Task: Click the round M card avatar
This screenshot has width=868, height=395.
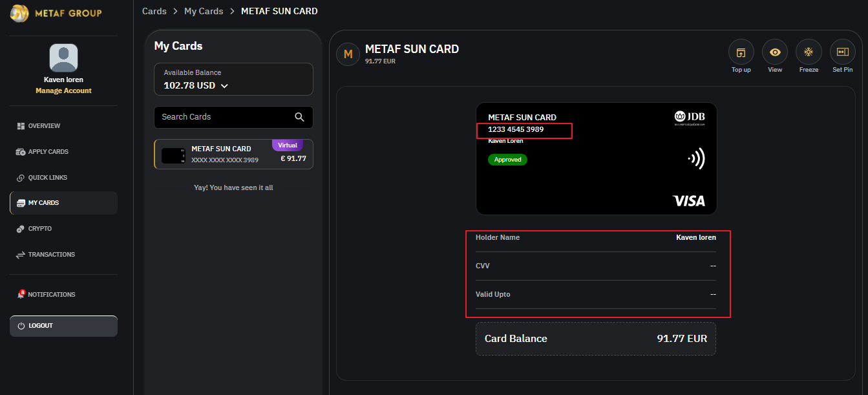Action: pos(348,54)
